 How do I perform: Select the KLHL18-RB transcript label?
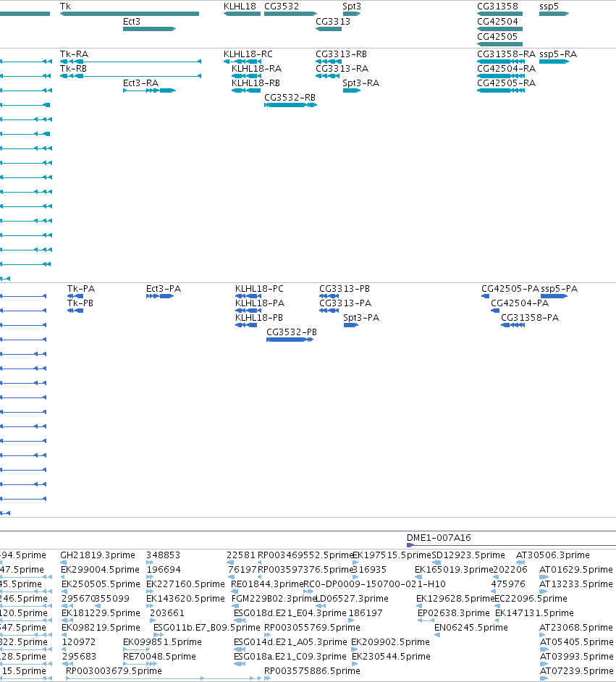pos(256,83)
